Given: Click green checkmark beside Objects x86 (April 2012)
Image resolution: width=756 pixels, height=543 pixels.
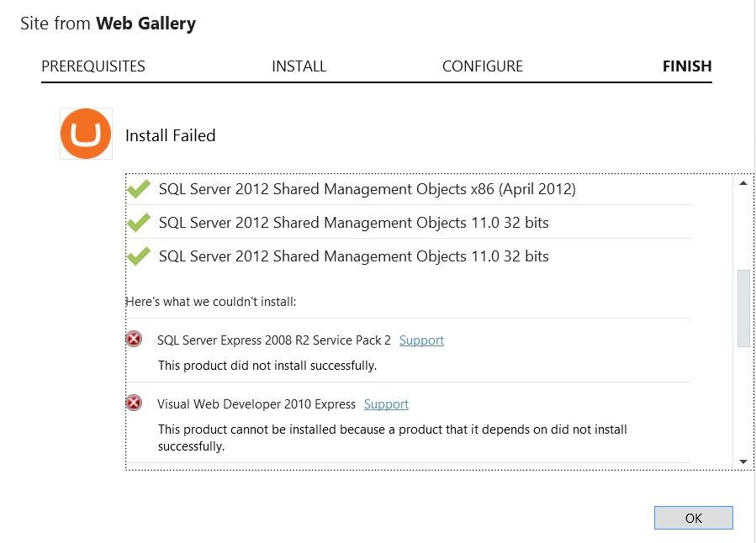Looking at the screenshot, I should click(139, 189).
